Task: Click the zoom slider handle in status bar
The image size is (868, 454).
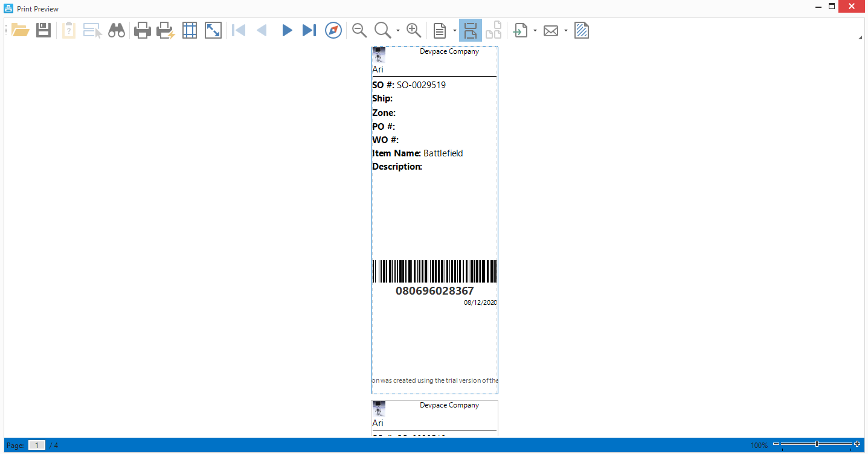Action: [817, 444]
